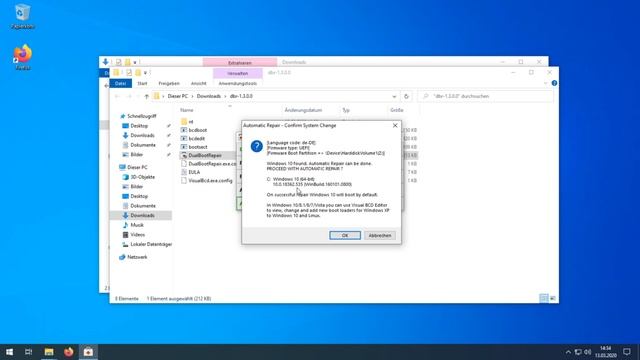Image resolution: width=640 pixels, height=360 pixels.
Task: Expand chevron after Downloads in breadcrumb
Action: pos(225,96)
